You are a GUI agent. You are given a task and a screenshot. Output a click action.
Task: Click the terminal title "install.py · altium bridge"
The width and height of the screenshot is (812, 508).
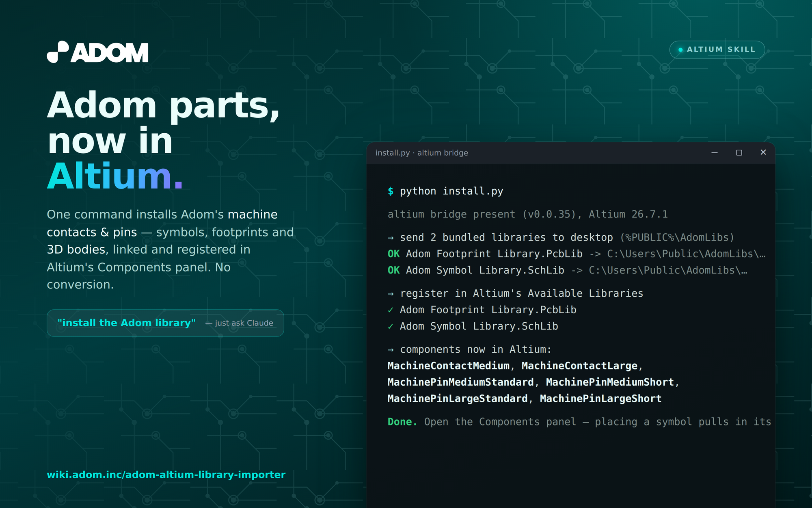422,153
